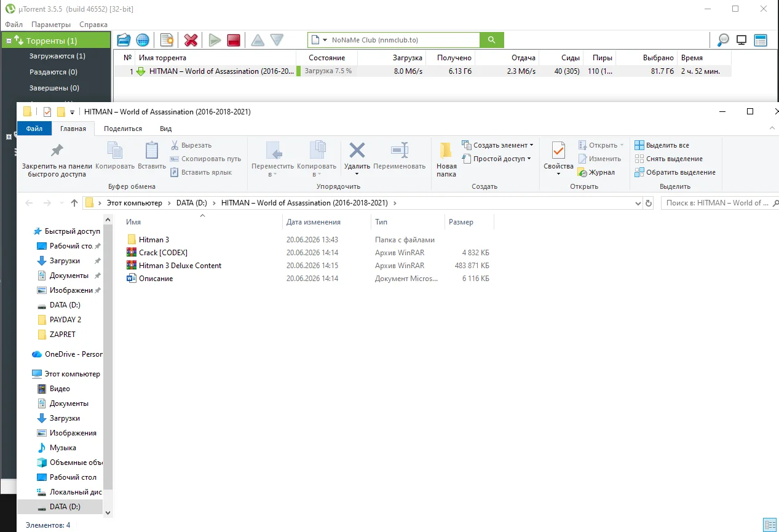Screen dimensions: 779x532
Task: Click the Журнал history button
Action: click(x=596, y=172)
